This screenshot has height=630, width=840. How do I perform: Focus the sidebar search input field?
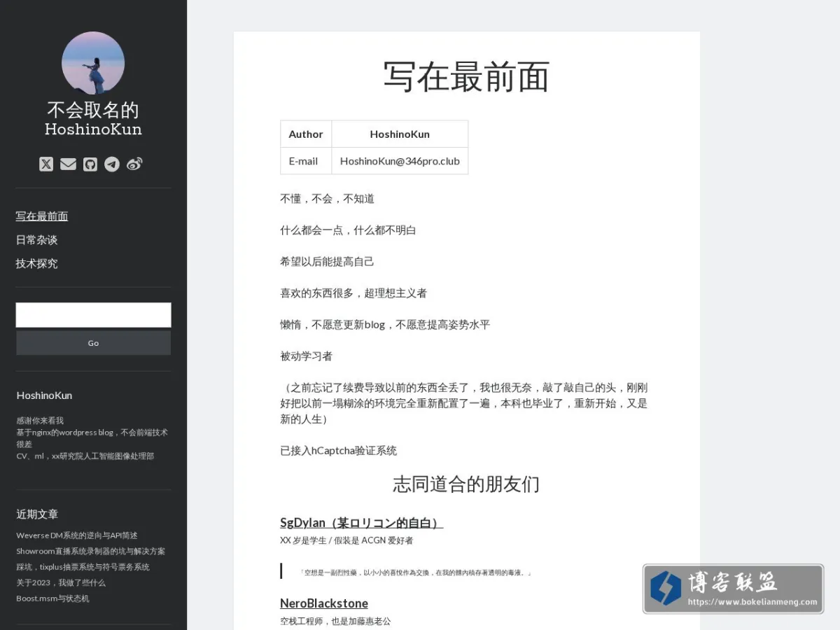point(93,315)
